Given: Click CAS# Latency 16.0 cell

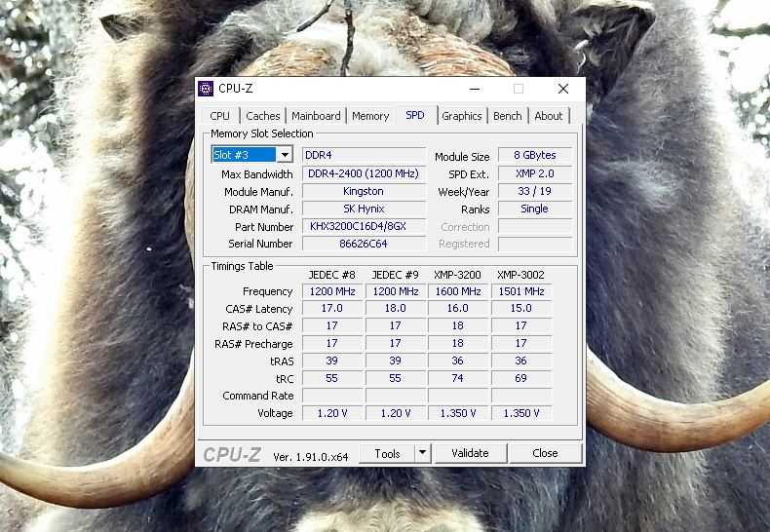Looking at the screenshot, I should 458,308.
